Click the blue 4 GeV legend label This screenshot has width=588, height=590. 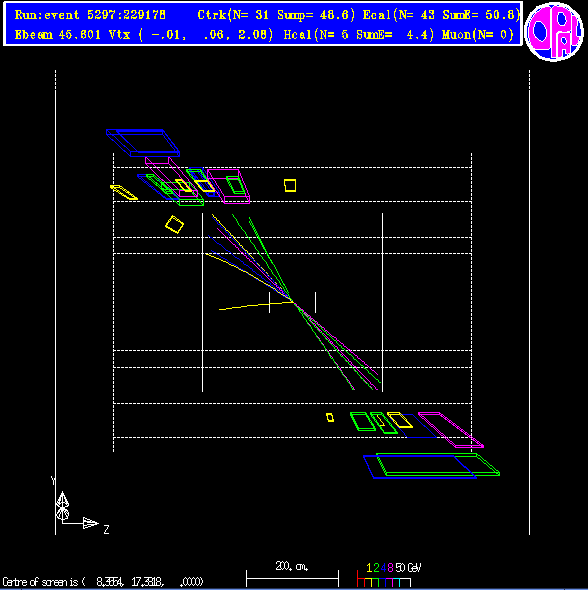point(383,567)
